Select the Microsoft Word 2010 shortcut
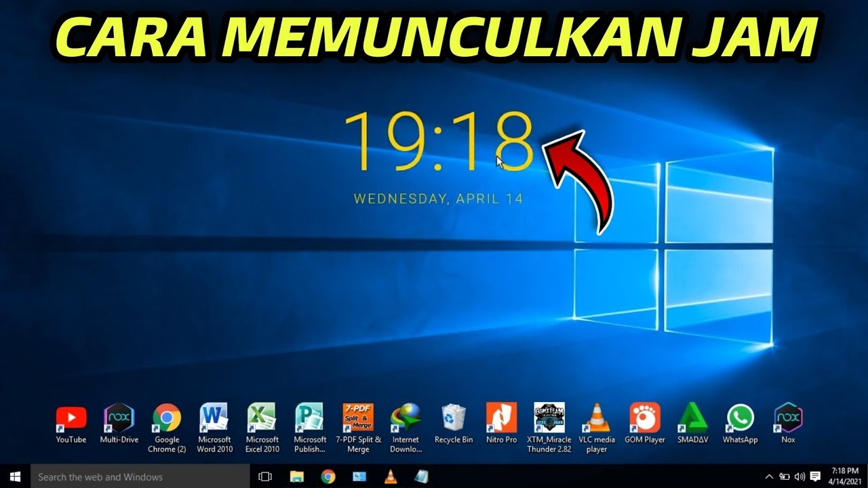 coord(215,428)
